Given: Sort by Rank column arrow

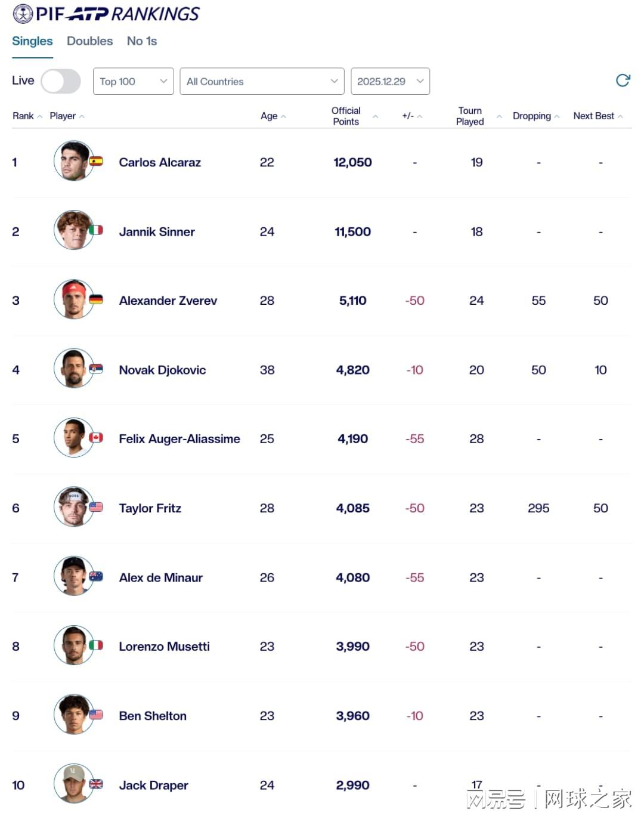Looking at the screenshot, I should pos(40,116).
